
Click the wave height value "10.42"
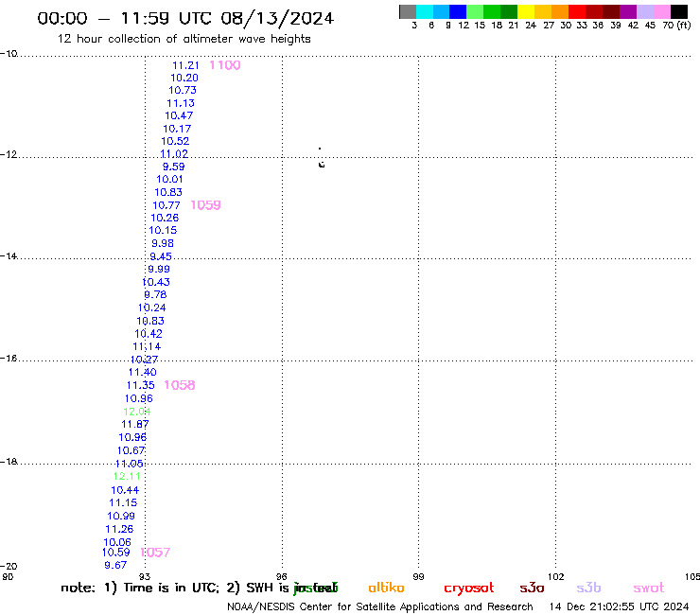pyautogui.click(x=149, y=334)
